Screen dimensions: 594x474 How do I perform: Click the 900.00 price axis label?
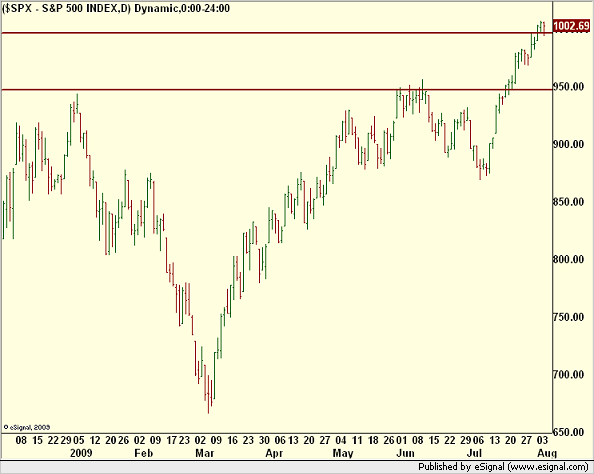point(568,144)
